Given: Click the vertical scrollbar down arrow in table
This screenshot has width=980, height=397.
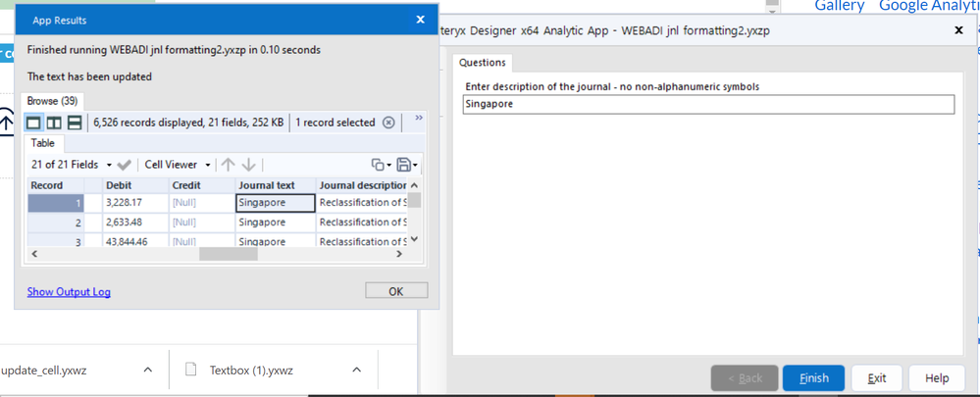Looking at the screenshot, I should pyautogui.click(x=414, y=240).
